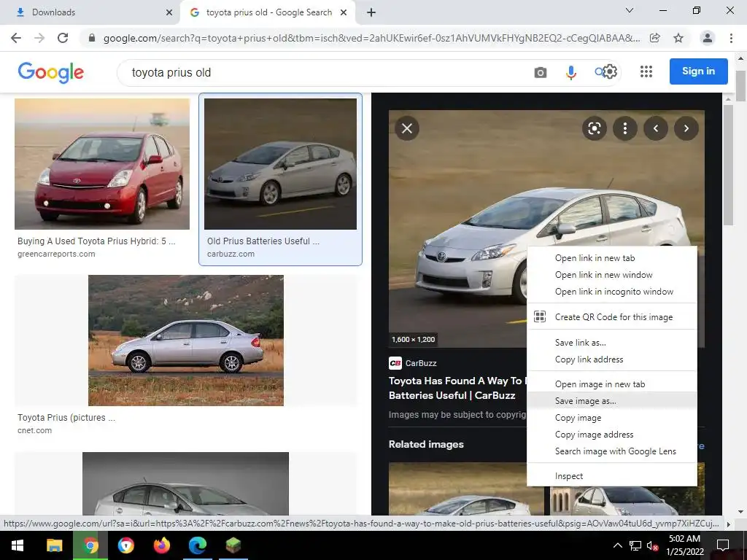Open the Minecraft block taskbar icon
Image resolution: width=747 pixels, height=560 pixels.
coord(233,545)
